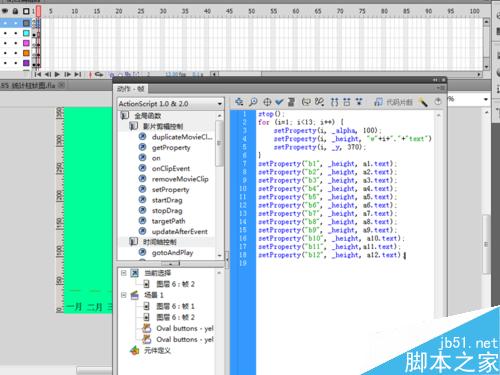Click the red playhead at frame 1
The height and width of the screenshot is (375, 500).
pos(38,11)
